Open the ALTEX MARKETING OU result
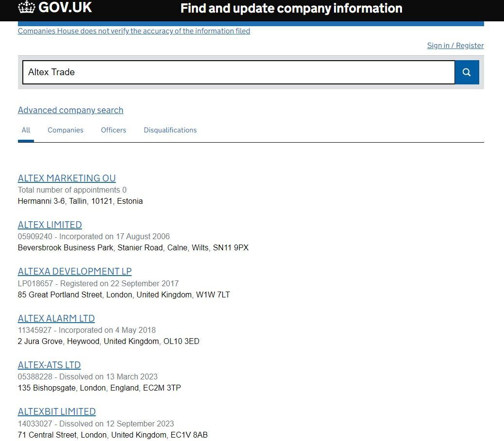The image size is (504, 441). [x=67, y=178]
